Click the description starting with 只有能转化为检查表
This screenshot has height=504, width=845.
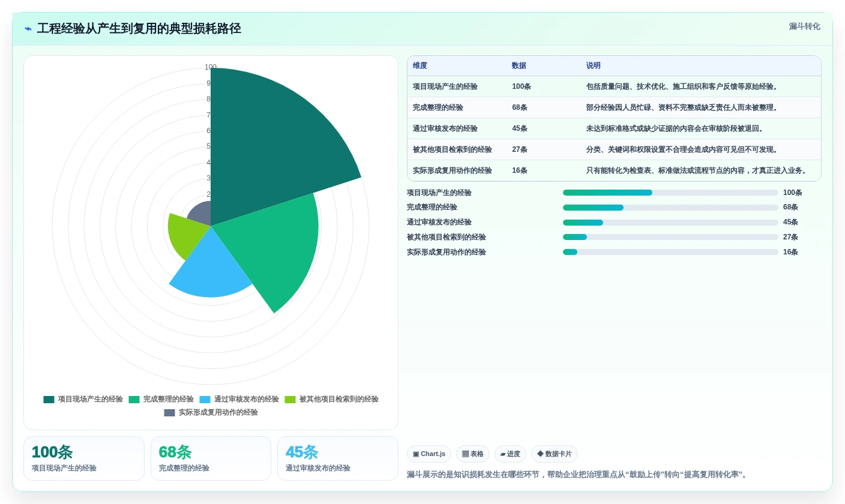pyautogui.click(x=697, y=170)
